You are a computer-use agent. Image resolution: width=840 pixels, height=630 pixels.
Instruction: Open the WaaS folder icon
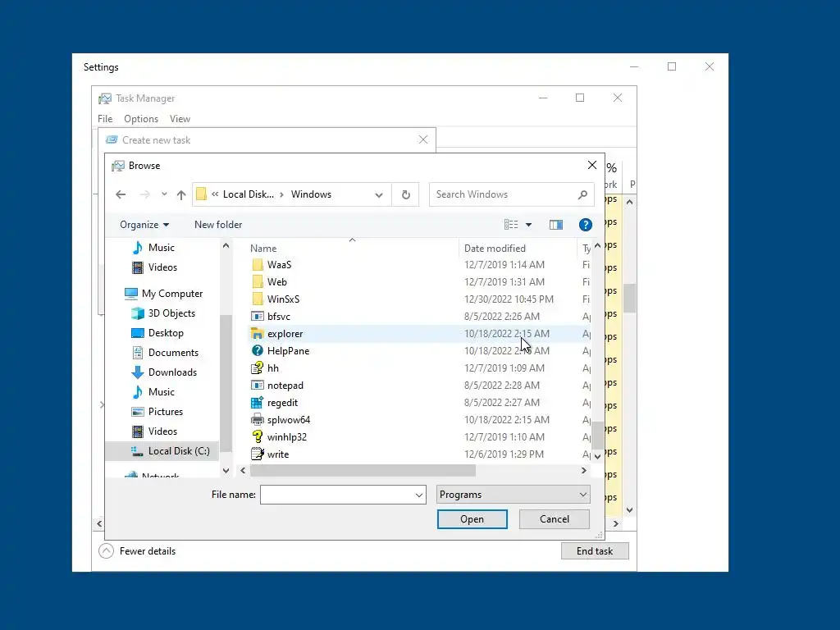click(257, 265)
